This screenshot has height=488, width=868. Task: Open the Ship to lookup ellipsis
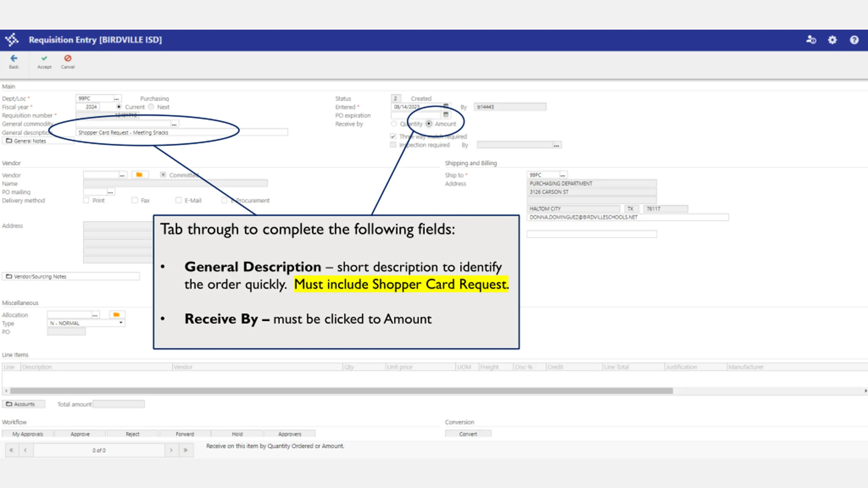[x=563, y=175]
